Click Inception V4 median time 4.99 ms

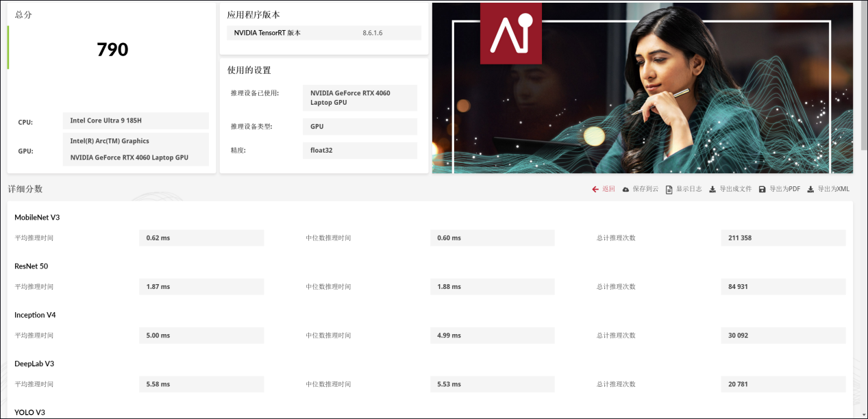coord(492,335)
